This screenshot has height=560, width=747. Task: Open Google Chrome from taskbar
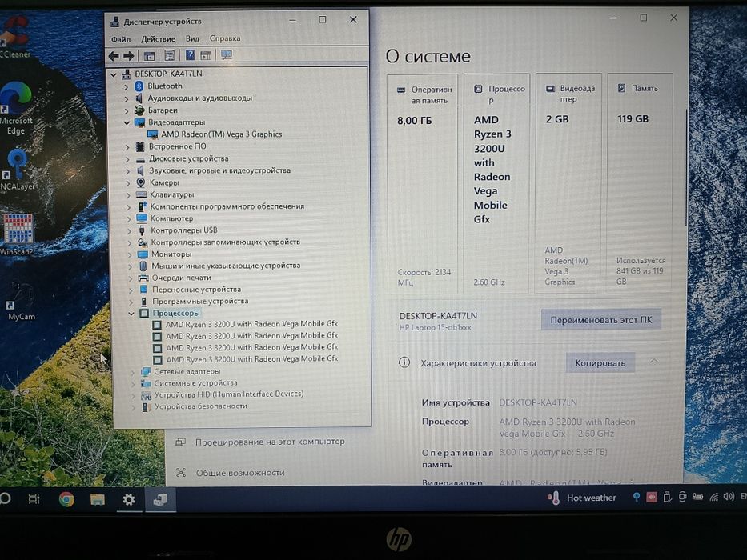pos(66,499)
